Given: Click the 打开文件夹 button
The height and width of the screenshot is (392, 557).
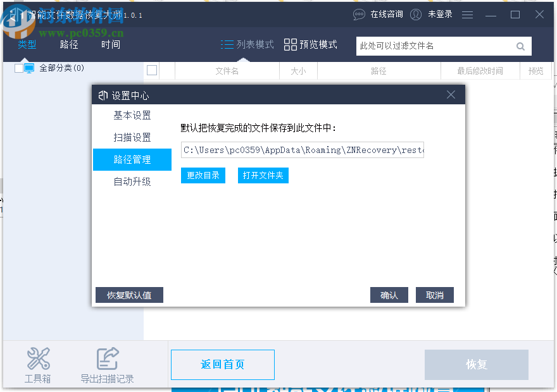Looking at the screenshot, I should point(263,175).
